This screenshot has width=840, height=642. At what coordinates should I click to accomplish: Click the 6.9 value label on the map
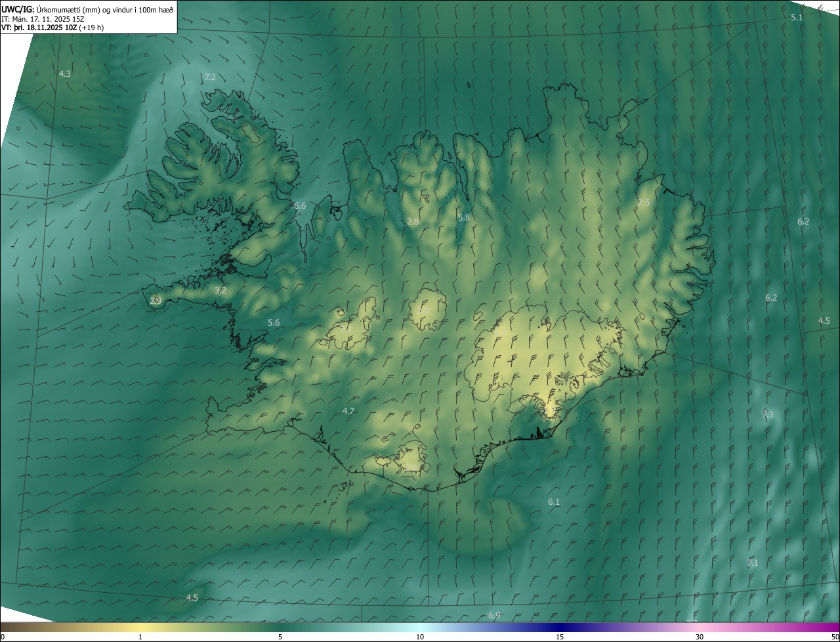494,616
